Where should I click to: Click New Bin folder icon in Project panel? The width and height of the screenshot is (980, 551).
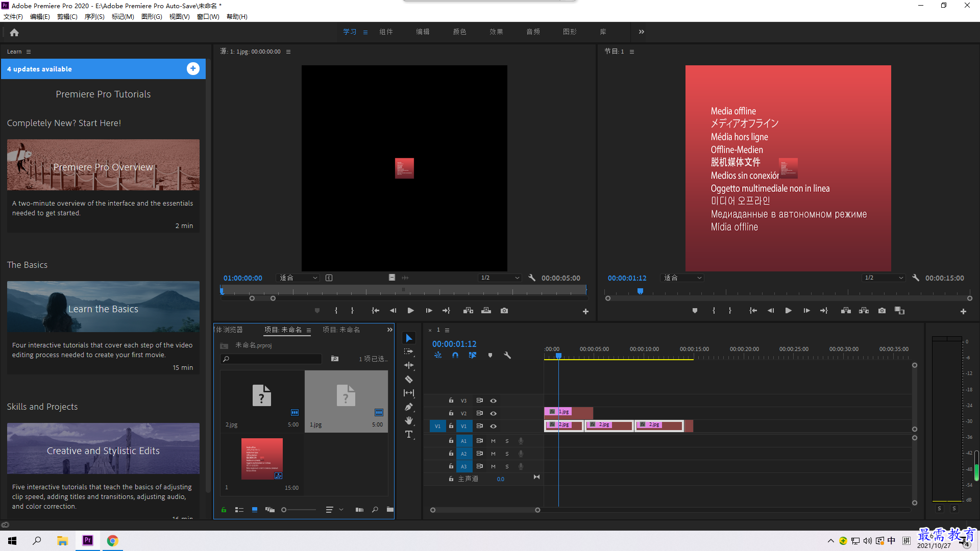[390, 509]
